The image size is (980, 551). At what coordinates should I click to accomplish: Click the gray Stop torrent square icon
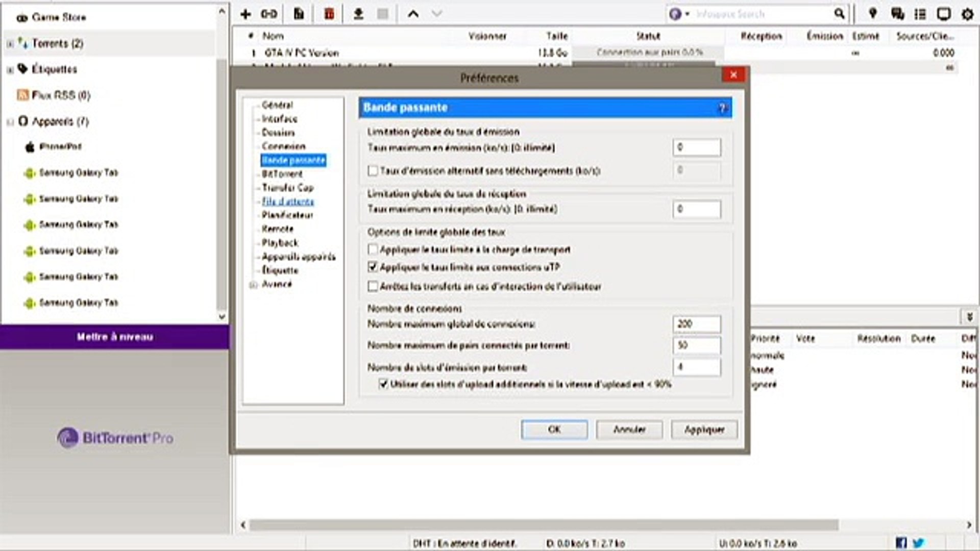coord(382,14)
